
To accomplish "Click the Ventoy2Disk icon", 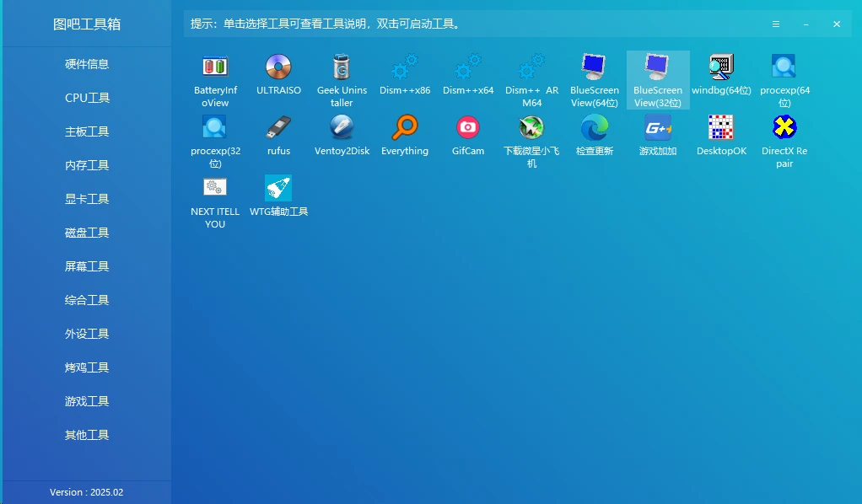I will [x=342, y=128].
